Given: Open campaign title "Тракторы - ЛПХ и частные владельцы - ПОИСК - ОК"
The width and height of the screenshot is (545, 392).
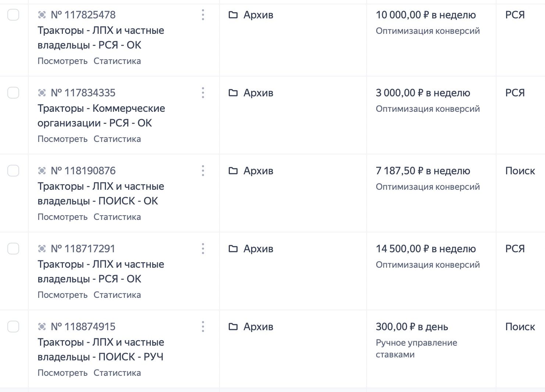Looking at the screenshot, I should tap(101, 194).
